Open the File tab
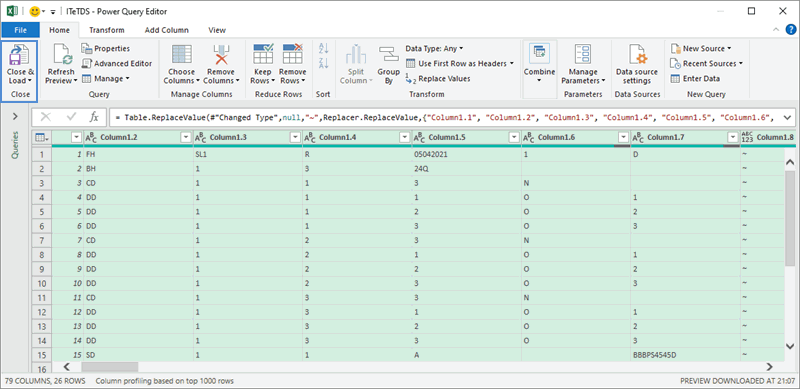This screenshot has height=389, width=800. 20,30
